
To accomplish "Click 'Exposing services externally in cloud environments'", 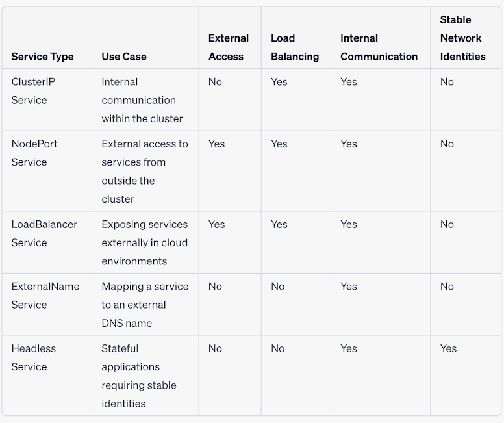I will pos(144,242).
